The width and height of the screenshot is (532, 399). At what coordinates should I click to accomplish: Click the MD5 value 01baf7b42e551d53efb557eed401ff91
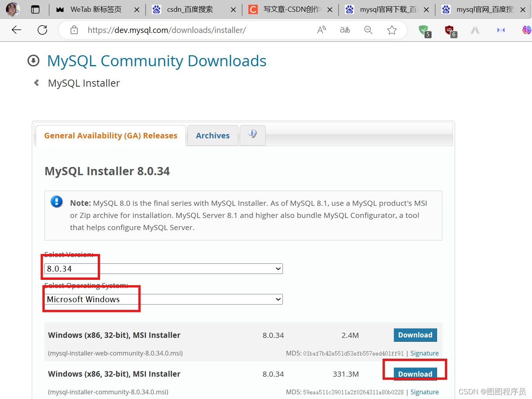pos(353,354)
